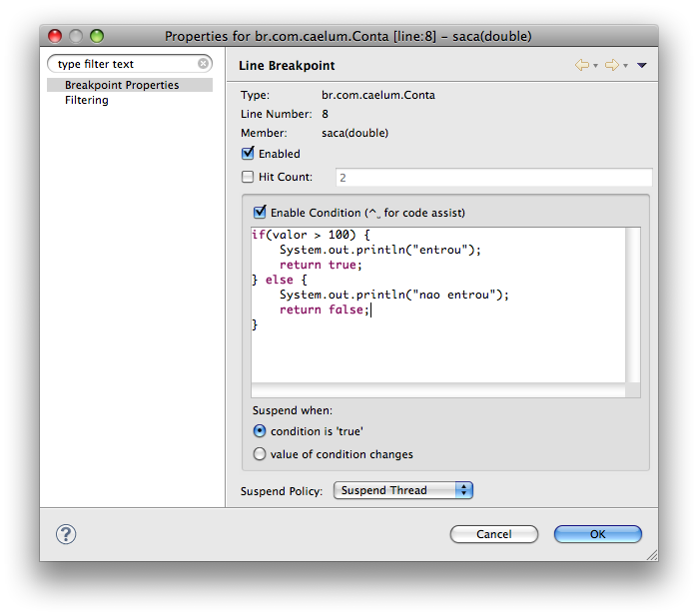Open the Suspend Policy dropdown
This screenshot has height=616, width=698.
pyautogui.click(x=402, y=490)
